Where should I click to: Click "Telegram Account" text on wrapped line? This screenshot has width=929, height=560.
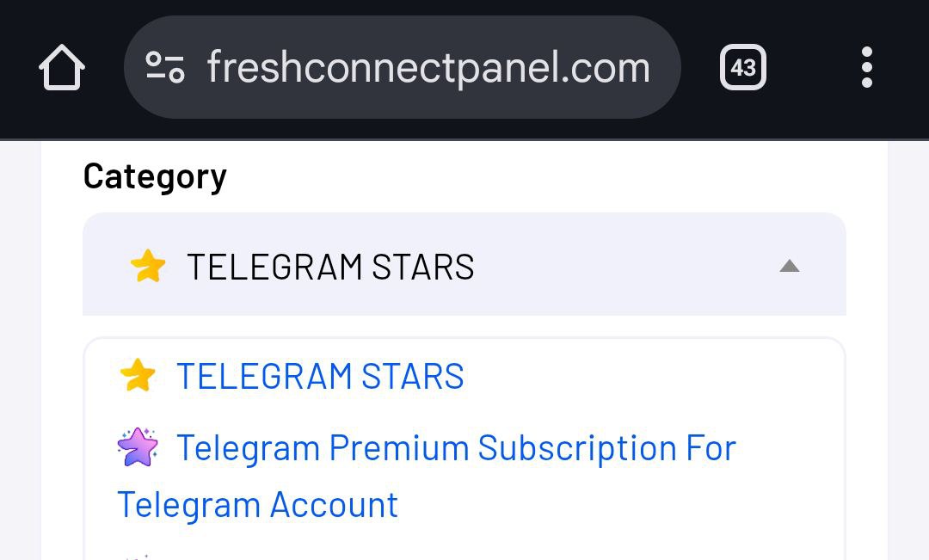tap(257, 504)
